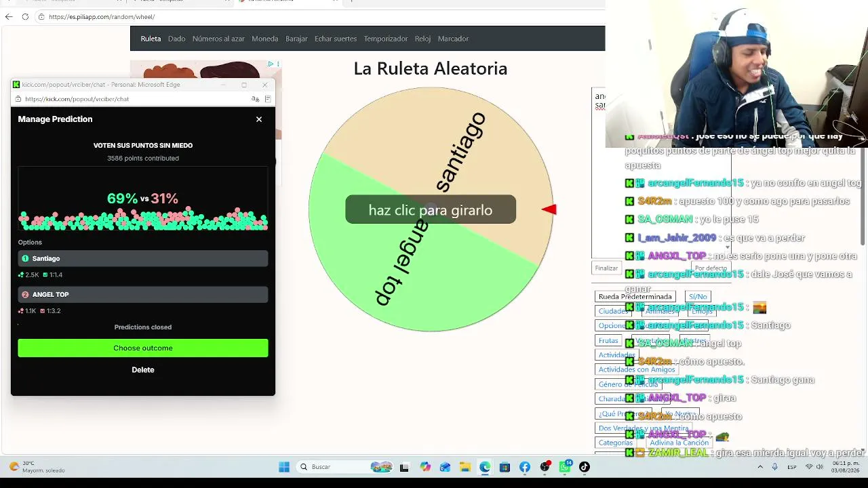The image size is (868, 488).
Task: Click the streamer webcam overlay
Action: [736, 73]
